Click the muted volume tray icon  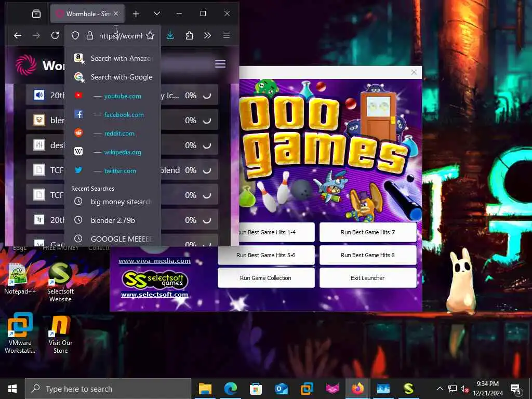[x=464, y=389]
